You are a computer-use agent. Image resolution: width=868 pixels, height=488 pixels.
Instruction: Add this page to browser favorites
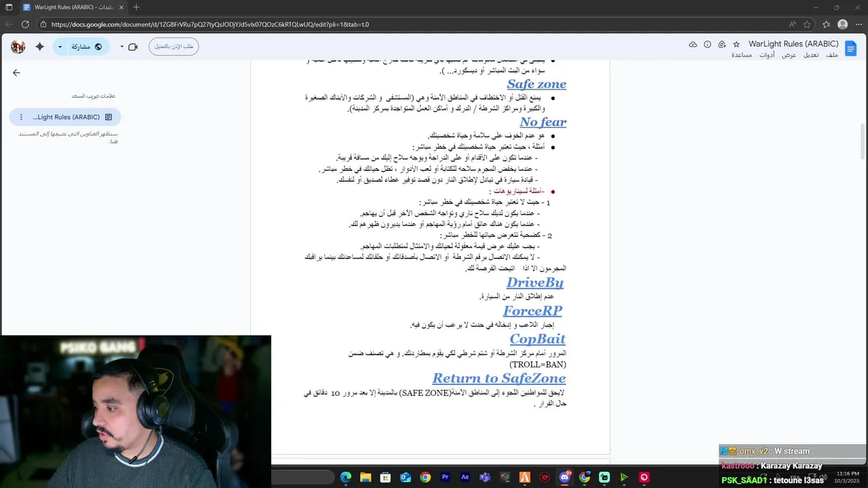click(x=807, y=24)
